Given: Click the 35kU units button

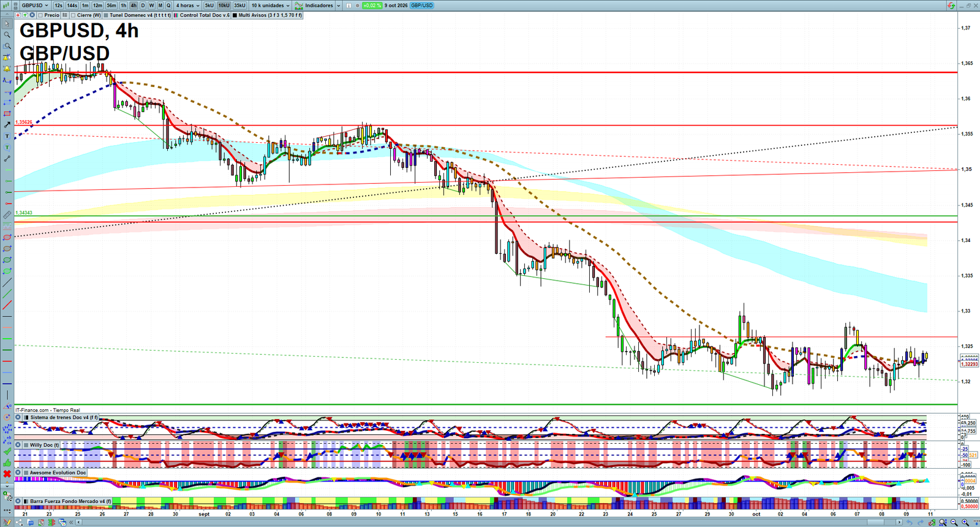Looking at the screenshot, I should click(239, 6).
